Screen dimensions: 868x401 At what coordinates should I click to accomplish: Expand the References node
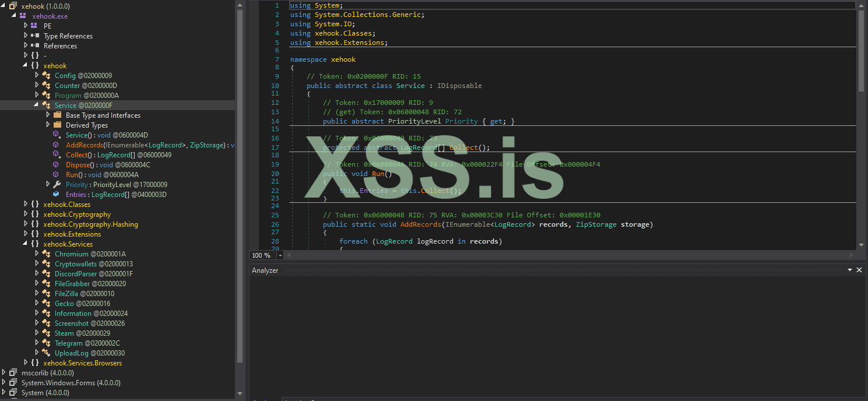point(26,45)
